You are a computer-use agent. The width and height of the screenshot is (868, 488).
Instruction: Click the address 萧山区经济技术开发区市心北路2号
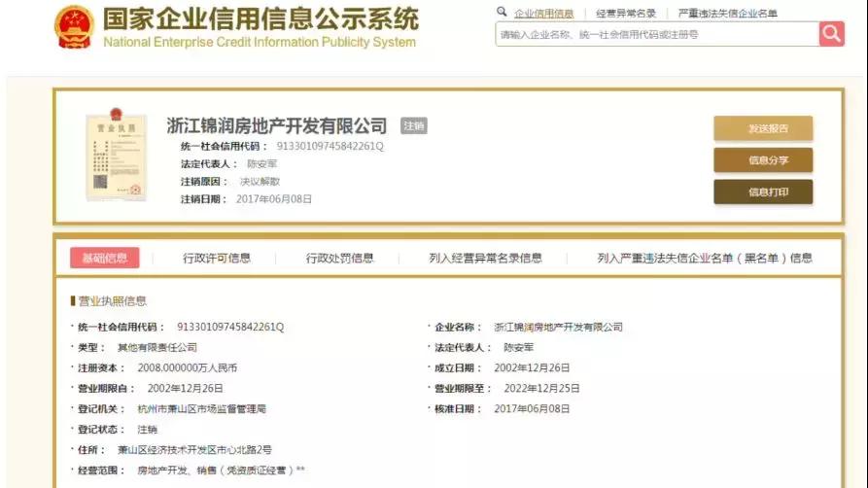click(194, 450)
